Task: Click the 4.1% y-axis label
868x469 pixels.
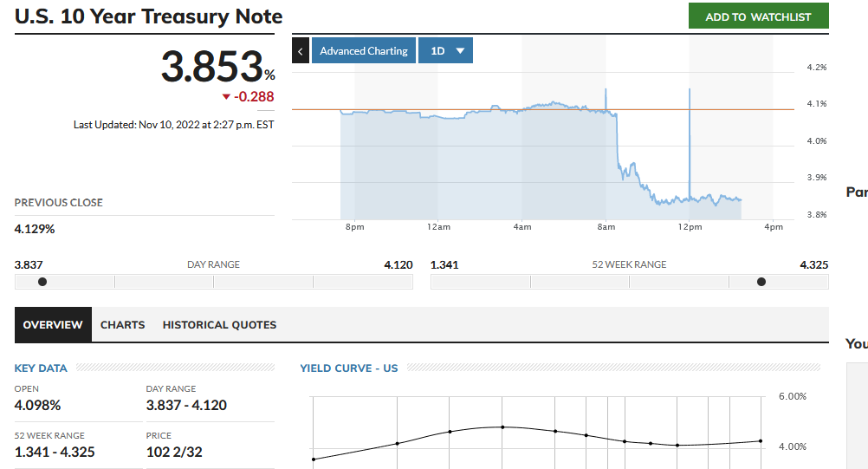Action: point(817,104)
